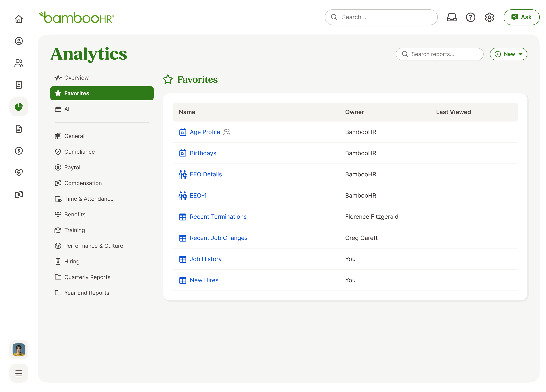This screenshot has height=392, width=546.
Task: Open the Year End Reports folder
Action: (102, 293)
